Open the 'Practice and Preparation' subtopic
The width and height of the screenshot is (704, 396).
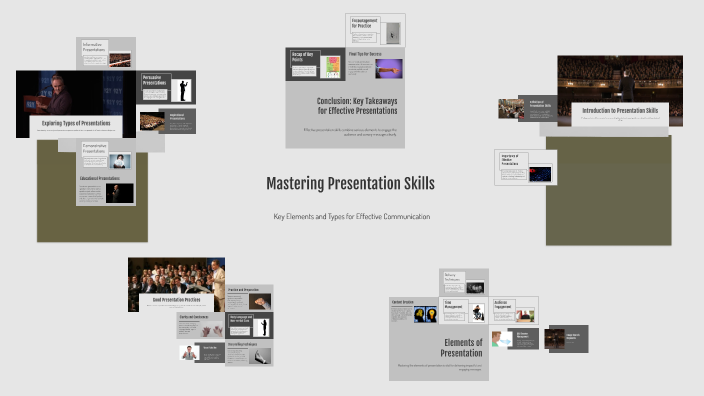pos(249,298)
